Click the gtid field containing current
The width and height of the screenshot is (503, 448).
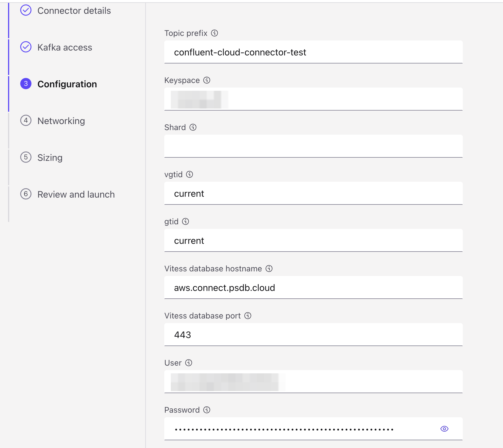(313, 240)
